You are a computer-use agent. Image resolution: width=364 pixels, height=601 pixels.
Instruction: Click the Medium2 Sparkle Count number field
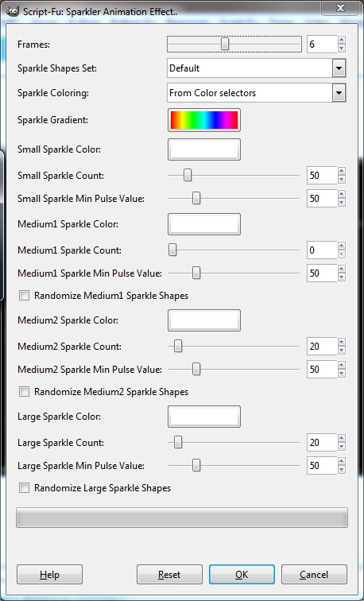coord(322,347)
